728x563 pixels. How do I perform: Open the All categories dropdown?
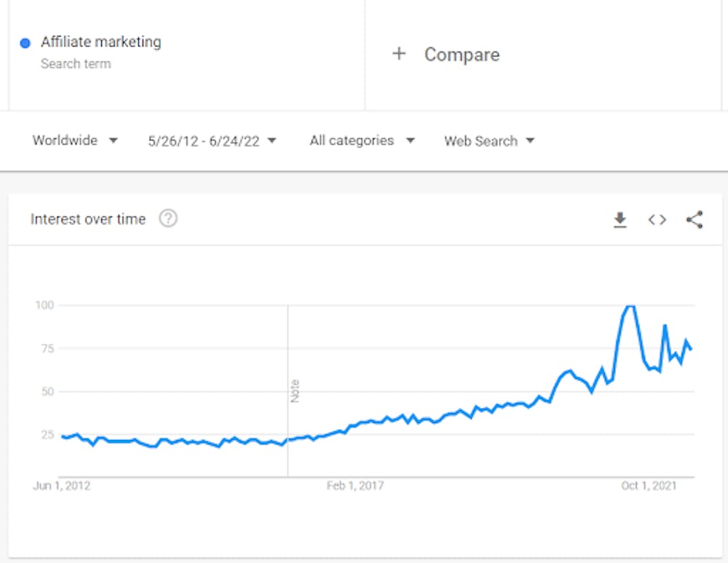(362, 141)
